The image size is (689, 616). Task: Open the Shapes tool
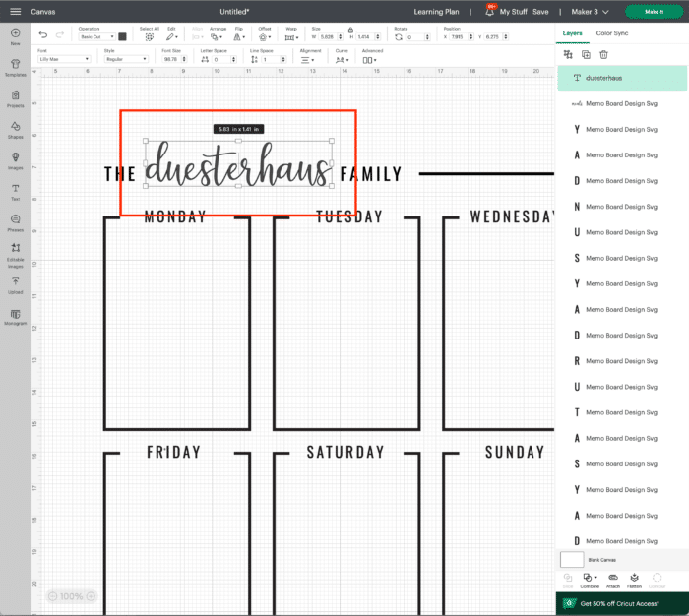point(15,130)
